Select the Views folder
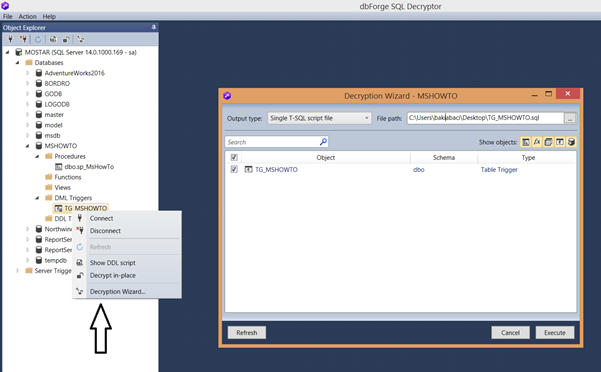 tap(62, 187)
